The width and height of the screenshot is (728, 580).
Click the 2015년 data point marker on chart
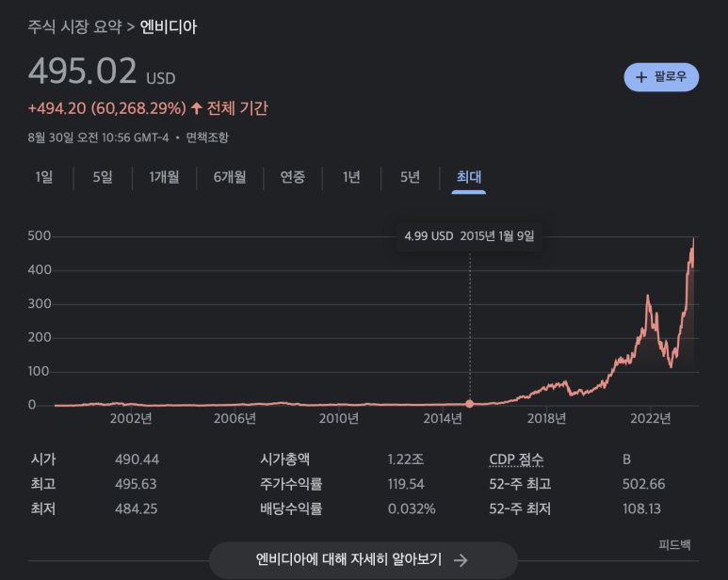[x=469, y=404]
